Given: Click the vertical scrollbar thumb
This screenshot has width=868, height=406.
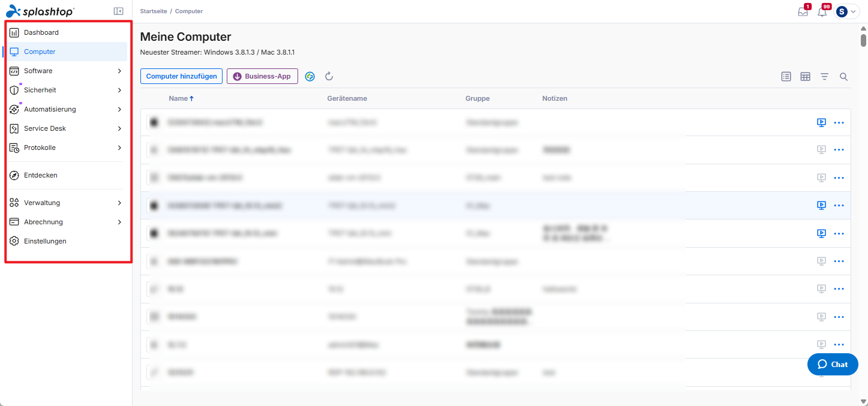Looking at the screenshot, I should pos(863,40).
